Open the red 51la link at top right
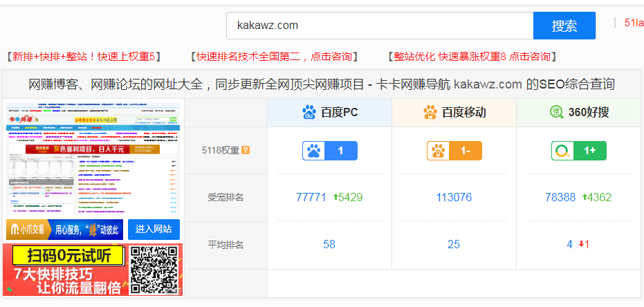This screenshot has width=644, height=307. tap(634, 23)
